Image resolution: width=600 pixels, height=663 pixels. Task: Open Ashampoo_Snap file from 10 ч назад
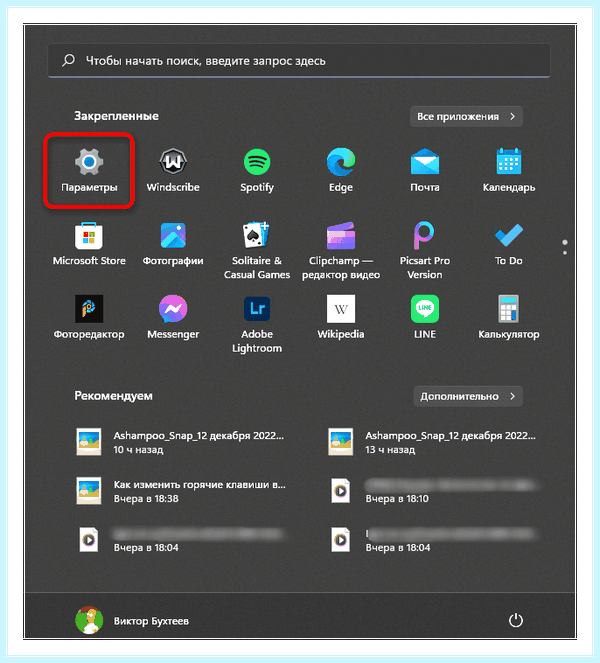tap(182, 442)
